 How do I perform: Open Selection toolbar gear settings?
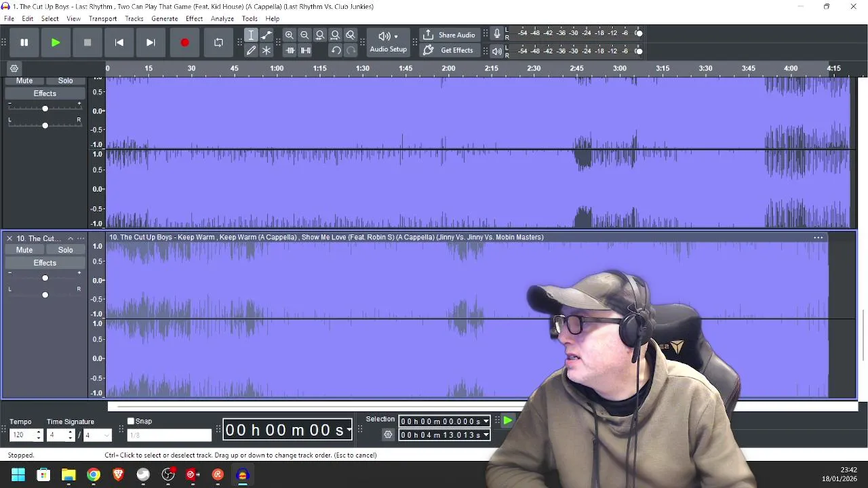388,435
